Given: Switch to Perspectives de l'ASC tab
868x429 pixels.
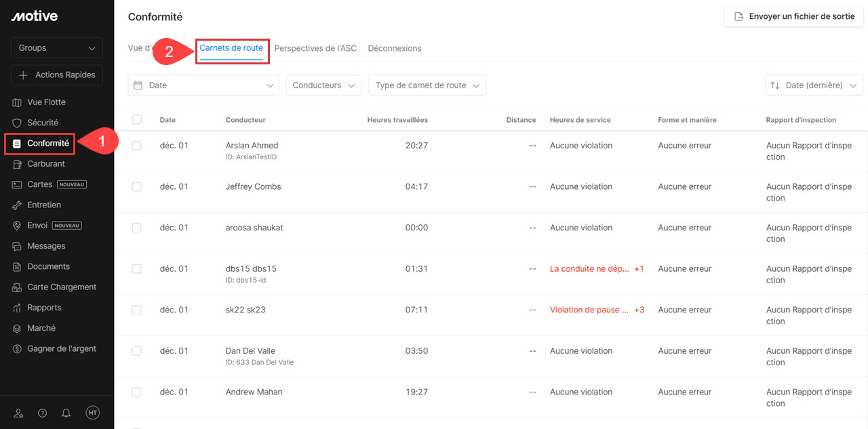Looking at the screenshot, I should (x=315, y=48).
